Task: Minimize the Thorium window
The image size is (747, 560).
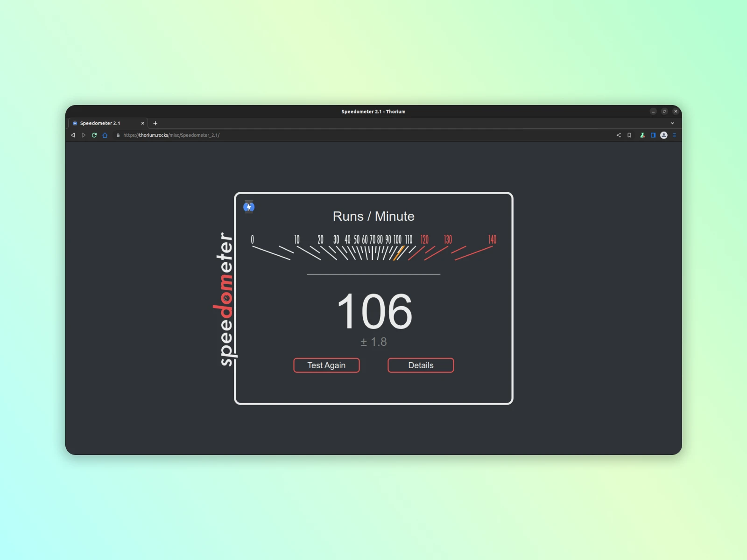Action: 653,112
